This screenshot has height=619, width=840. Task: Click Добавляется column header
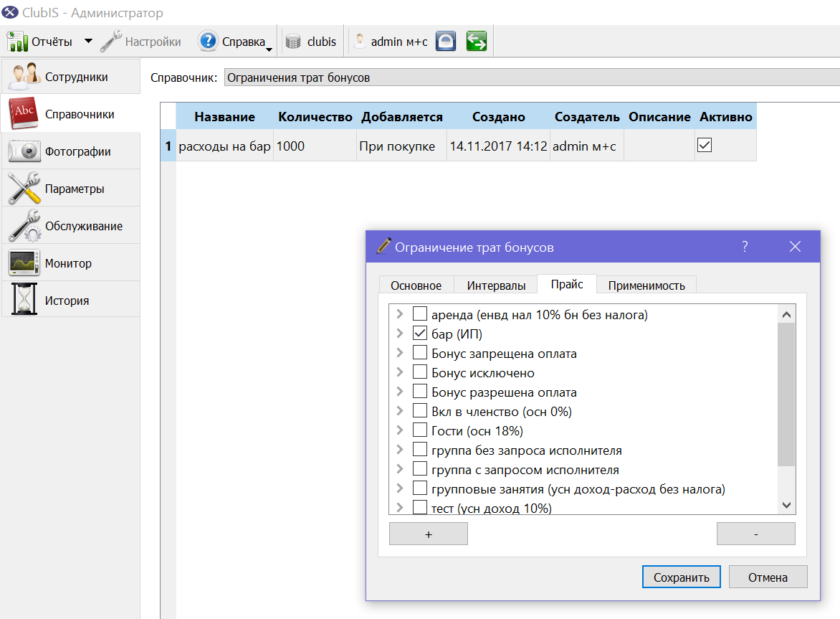coord(402,117)
